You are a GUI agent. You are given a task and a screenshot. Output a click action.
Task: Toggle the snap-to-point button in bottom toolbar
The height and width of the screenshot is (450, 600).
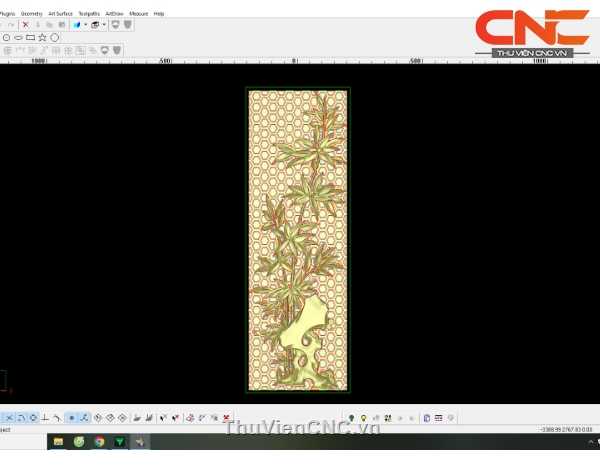pyautogui.click(x=71, y=418)
